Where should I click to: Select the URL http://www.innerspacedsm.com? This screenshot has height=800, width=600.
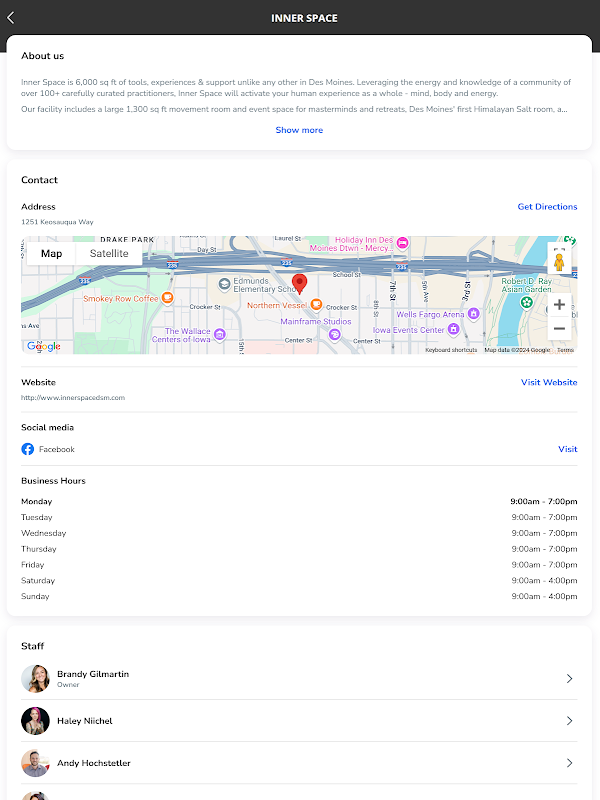[73, 397]
